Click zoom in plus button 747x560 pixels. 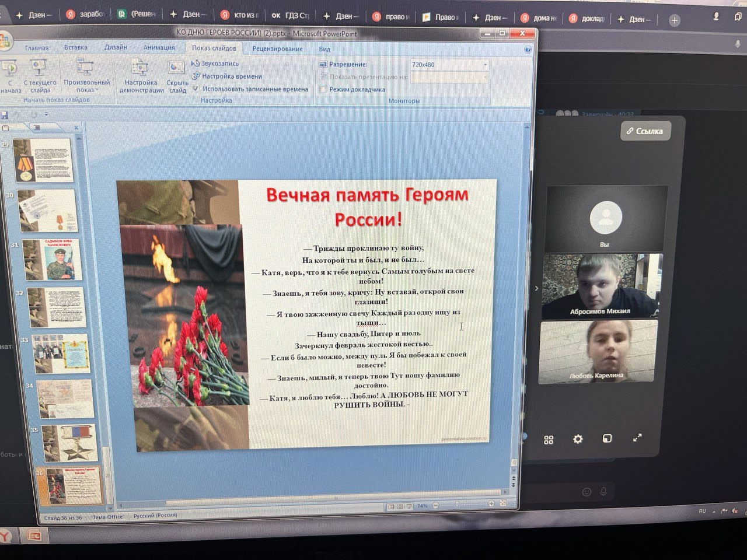coord(491,503)
